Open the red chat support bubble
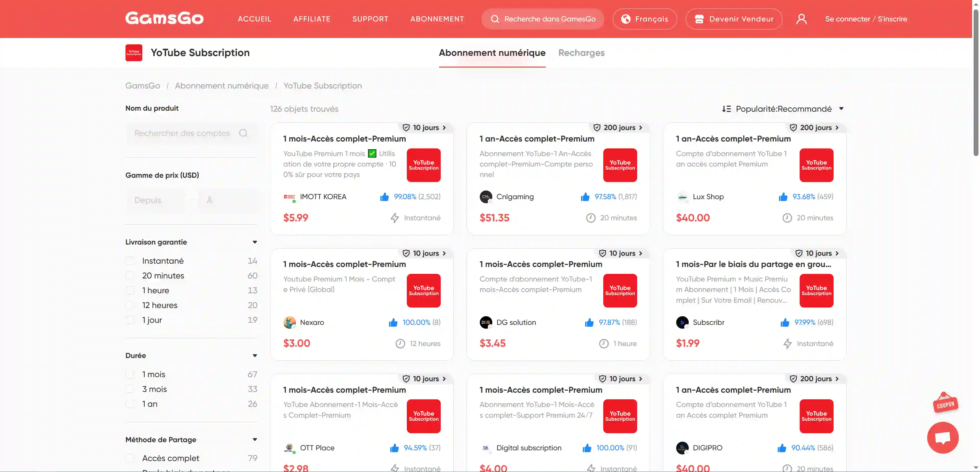980x472 pixels. [942, 437]
